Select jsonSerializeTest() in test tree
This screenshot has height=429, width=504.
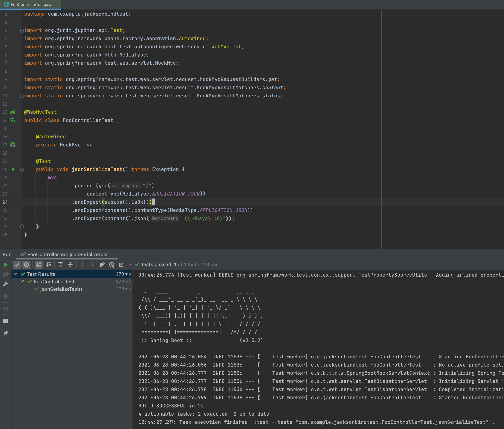click(x=61, y=289)
